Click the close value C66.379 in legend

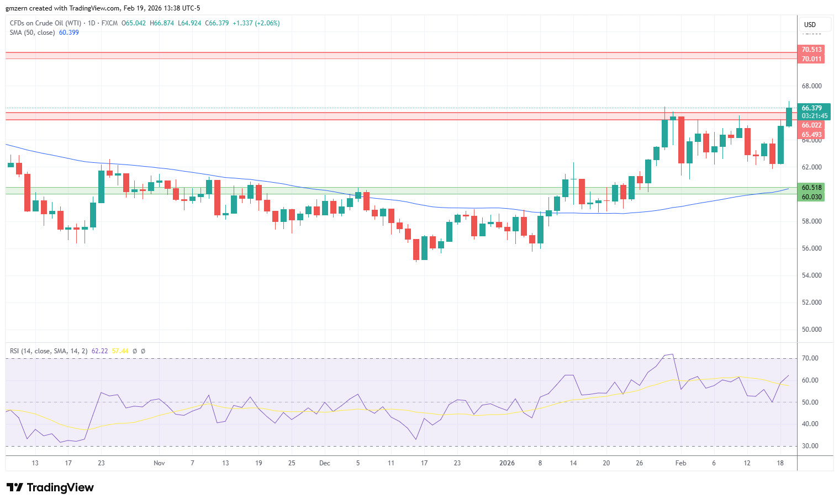tap(217, 23)
